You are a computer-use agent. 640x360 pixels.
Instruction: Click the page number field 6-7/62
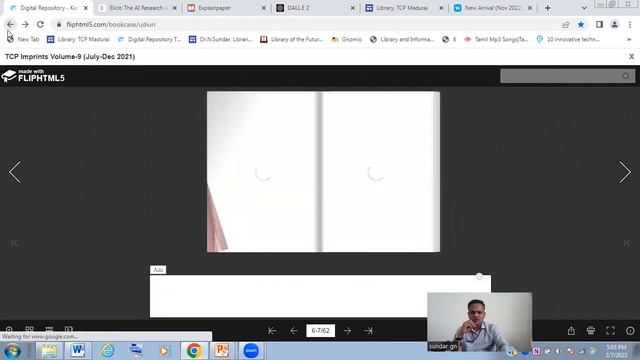tap(320, 331)
